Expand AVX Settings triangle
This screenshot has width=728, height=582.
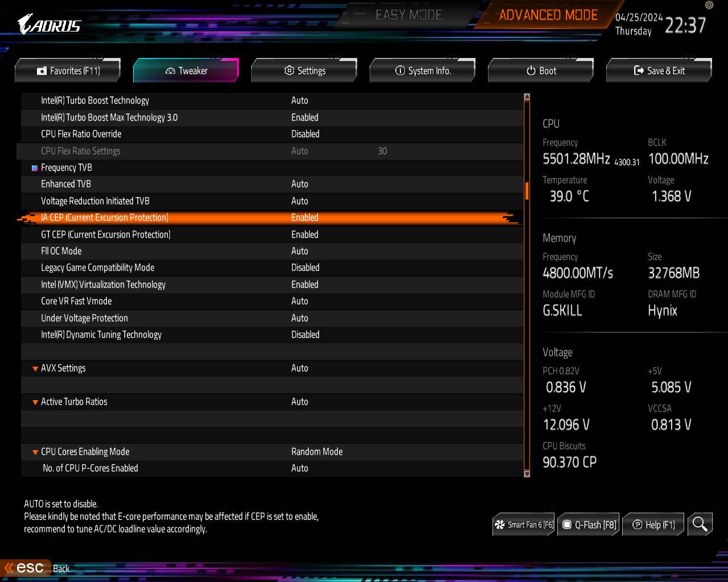(x=35, y=369)
